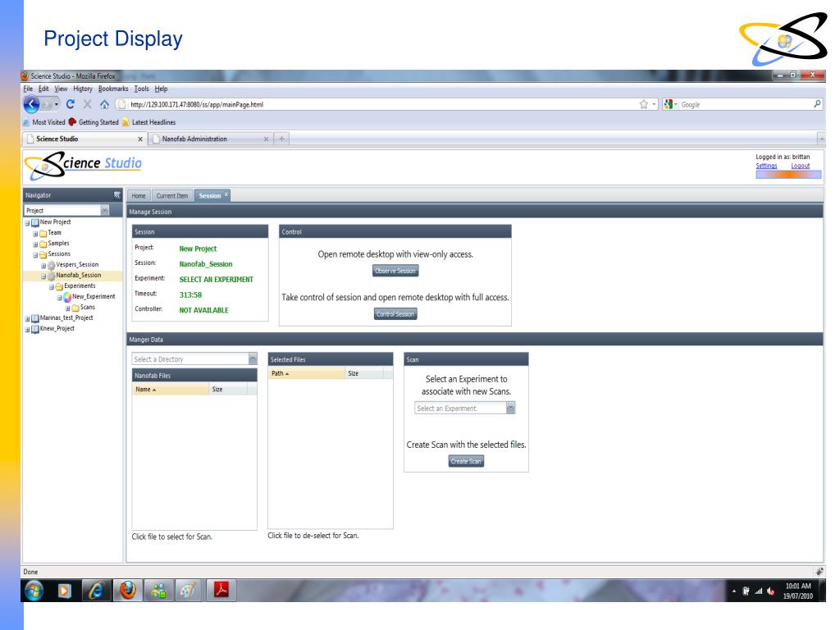
Task: Open Latest Headlines bookmark
Action: 149,122
